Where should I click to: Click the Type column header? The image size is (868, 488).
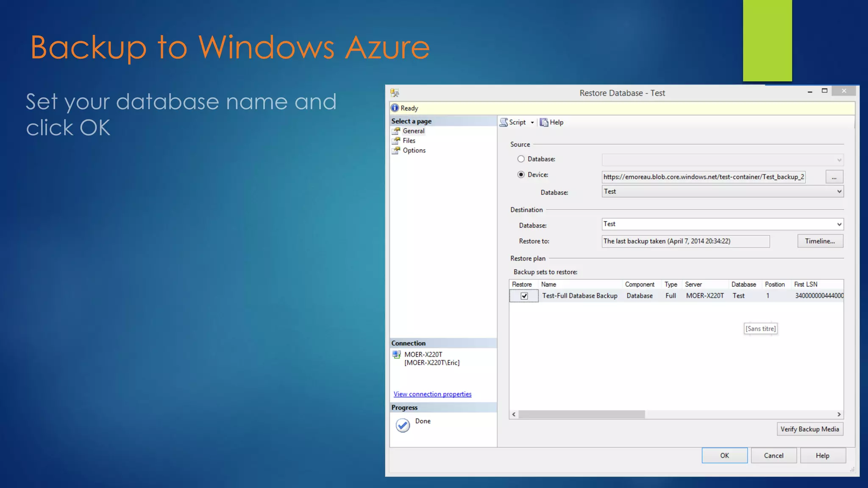(672, 284)
